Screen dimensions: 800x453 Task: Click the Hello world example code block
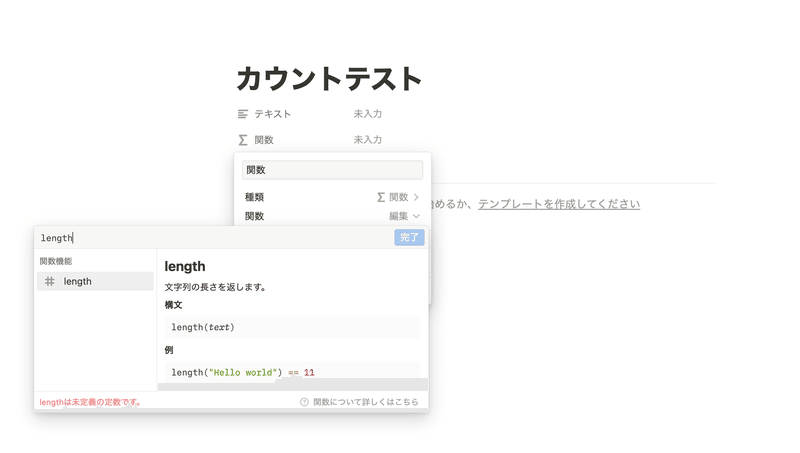[x=292, y=371]
